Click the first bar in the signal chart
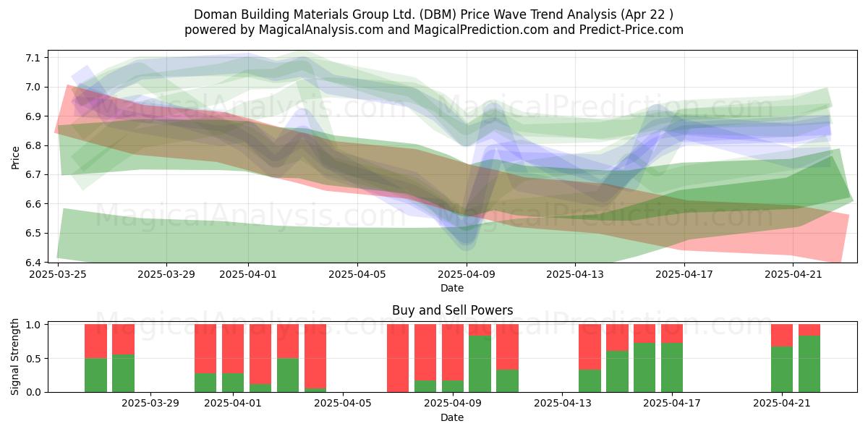 95,358
